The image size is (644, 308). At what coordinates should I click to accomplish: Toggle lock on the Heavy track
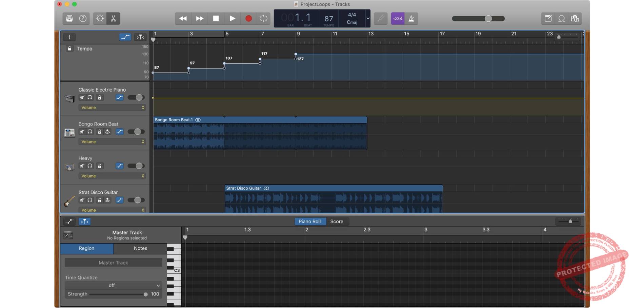click(x=100, y=166)
